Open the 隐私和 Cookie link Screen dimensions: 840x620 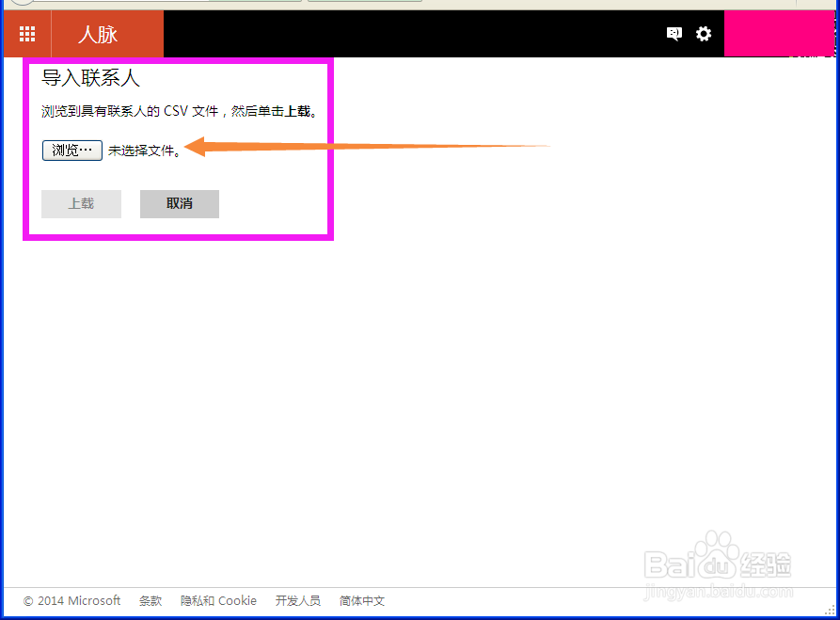click(x=218, y=600)
